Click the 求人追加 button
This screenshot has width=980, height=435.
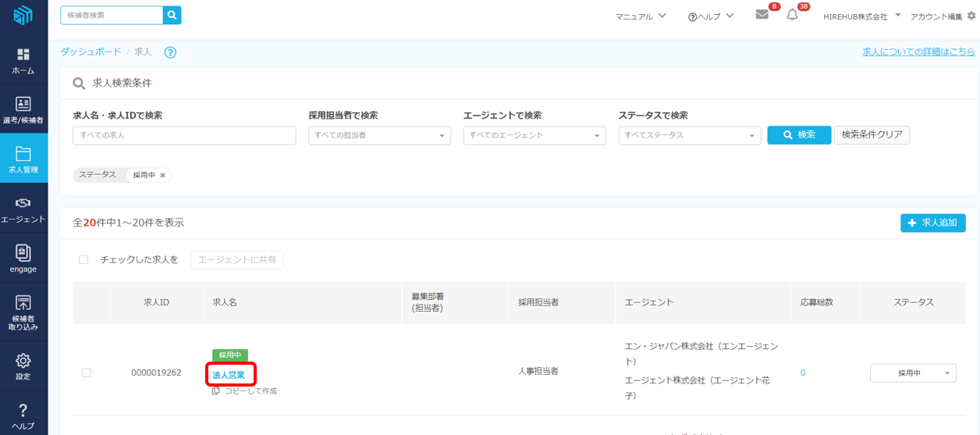tap(932, 223)
